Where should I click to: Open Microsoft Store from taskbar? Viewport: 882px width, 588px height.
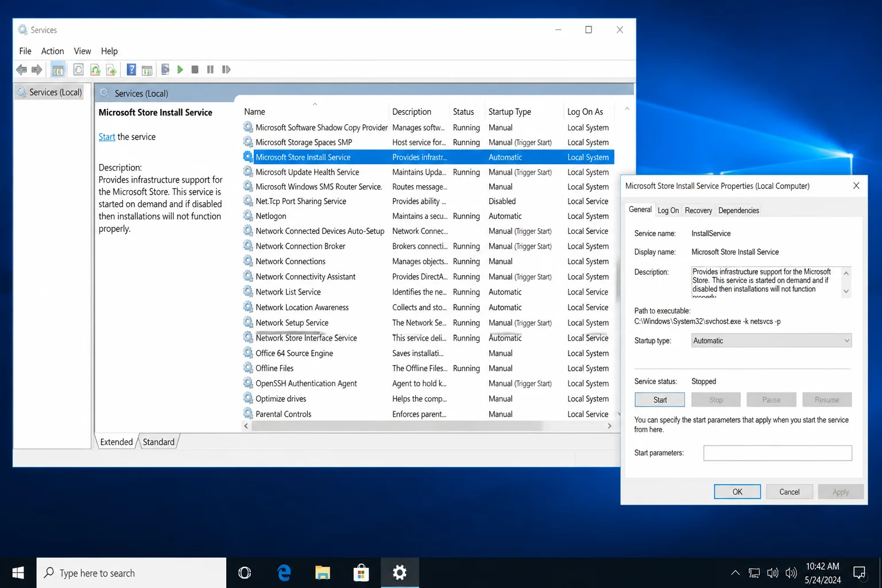(x=361, y=572)
